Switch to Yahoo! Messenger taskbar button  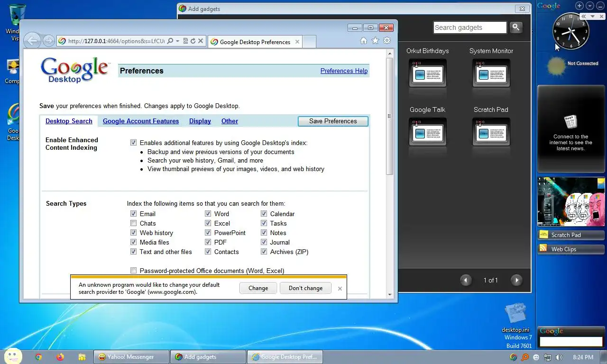pyautogui.click(x=131, y=357)
